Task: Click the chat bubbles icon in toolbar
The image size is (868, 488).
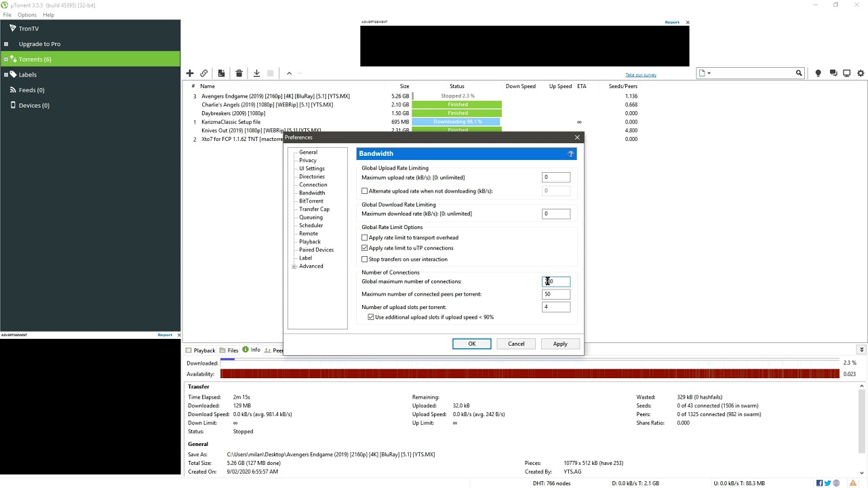Action: pos(833,73)
